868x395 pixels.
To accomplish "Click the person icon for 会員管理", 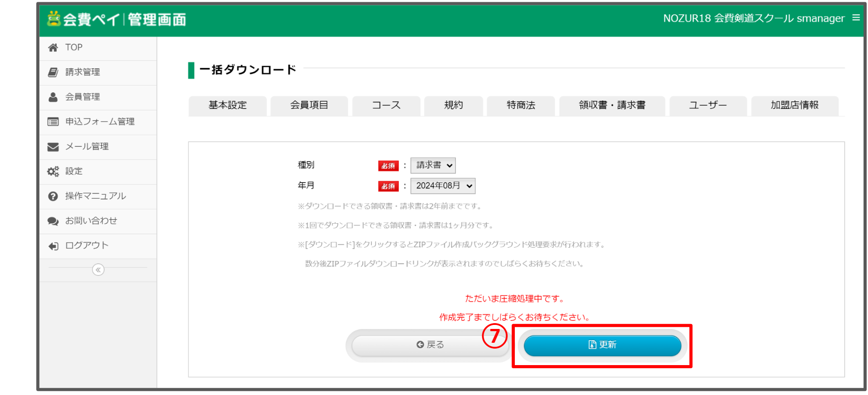I will click(53, 97).
